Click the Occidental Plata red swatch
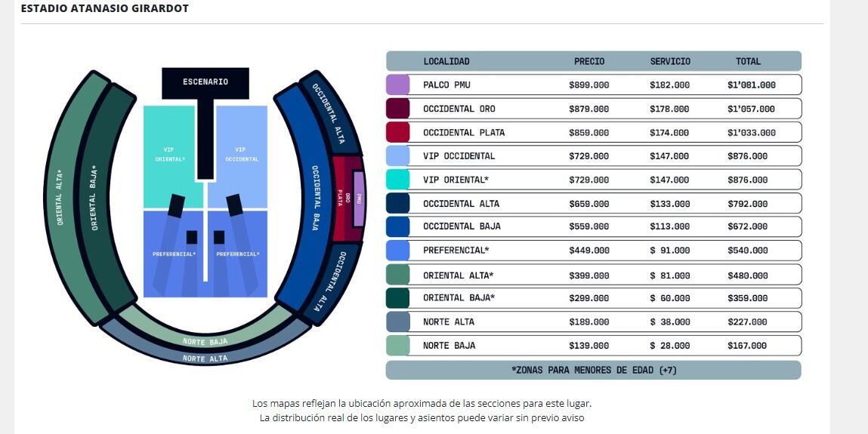Screen dimensions: 868x434 397,132
